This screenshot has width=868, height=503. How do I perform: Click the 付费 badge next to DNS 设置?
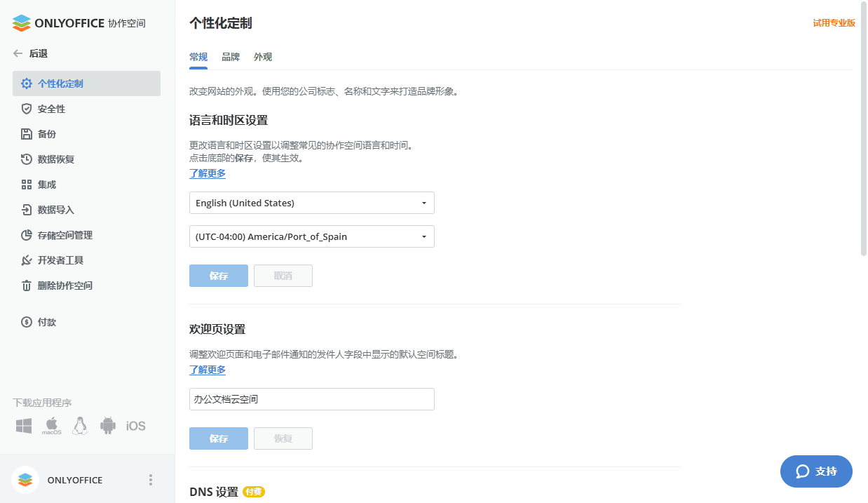[254, 492]
